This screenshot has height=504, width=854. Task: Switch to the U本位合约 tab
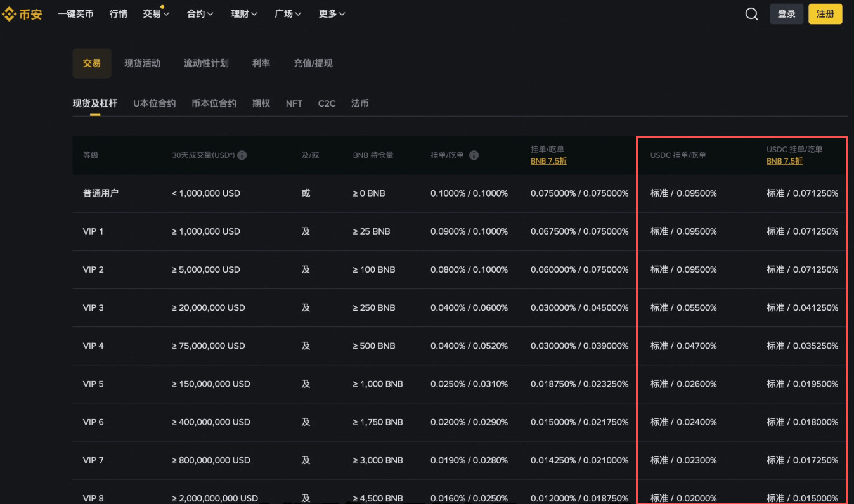point(154,103)
